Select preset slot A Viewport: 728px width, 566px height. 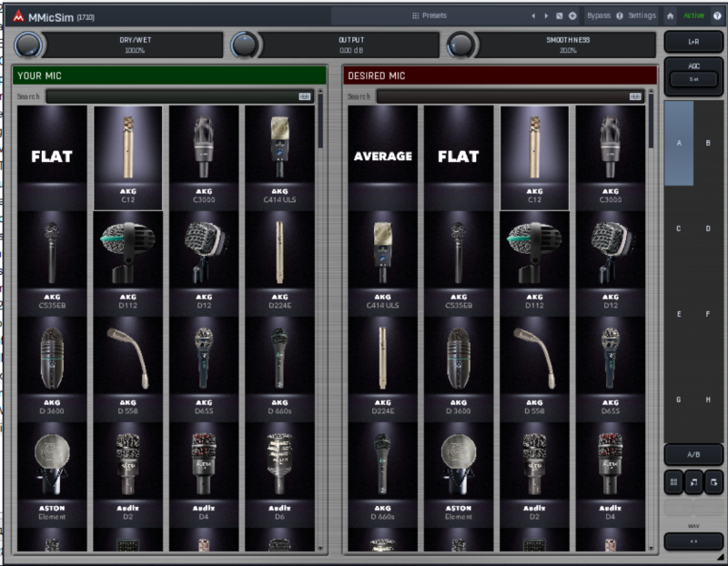click(x=679, y=143)
